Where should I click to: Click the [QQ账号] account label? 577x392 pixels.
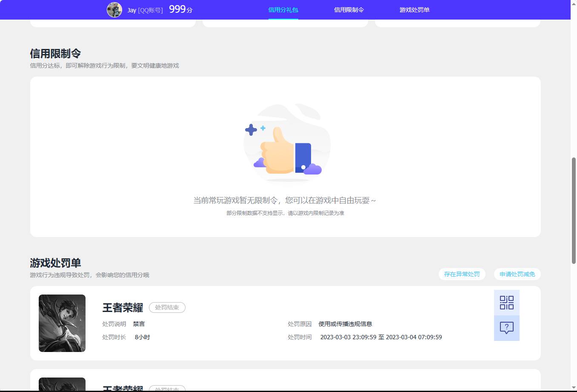tap(150, 10)
